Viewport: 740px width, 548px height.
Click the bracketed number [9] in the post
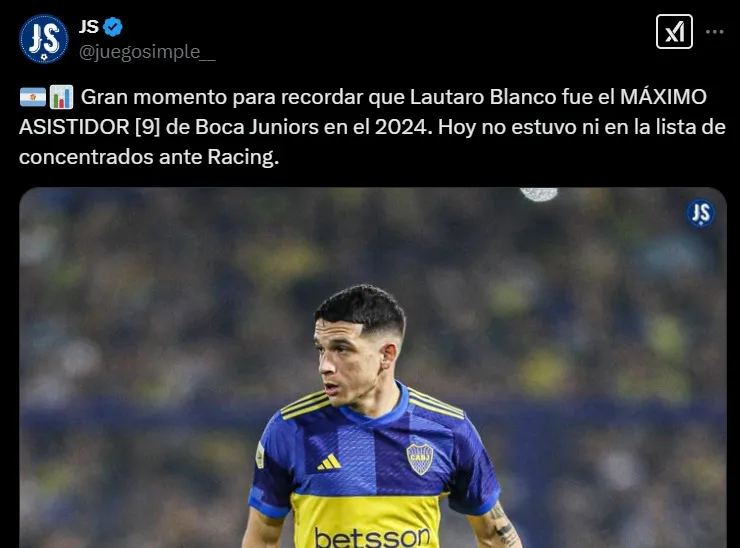pos(148,127)
